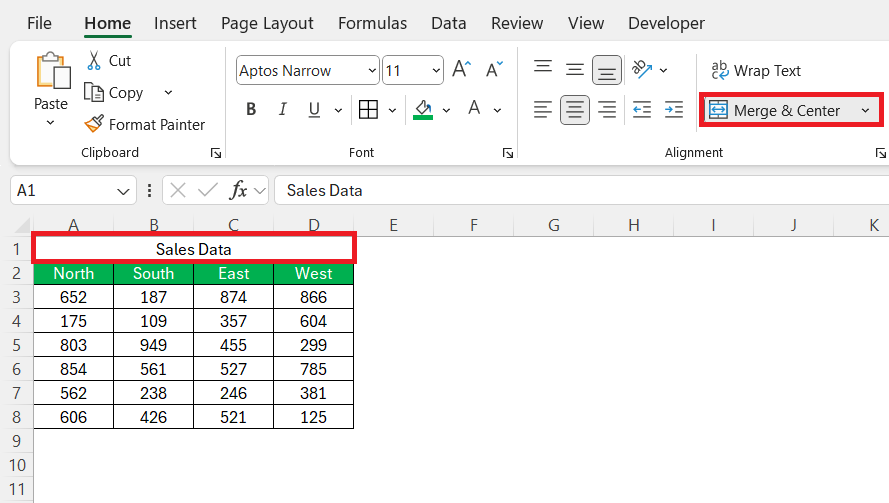Switch to the View tab

coord(586,23)
